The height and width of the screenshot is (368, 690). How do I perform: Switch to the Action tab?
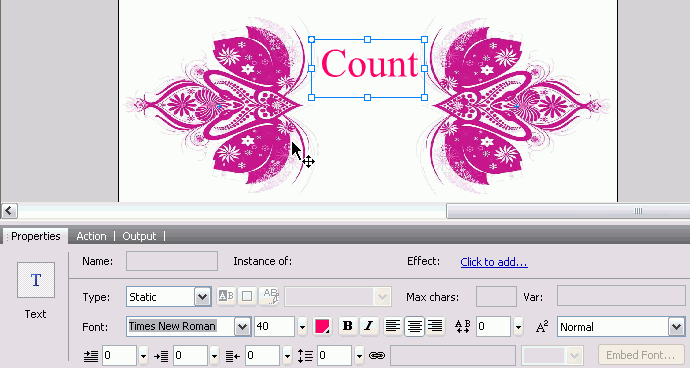pos(91,236)
